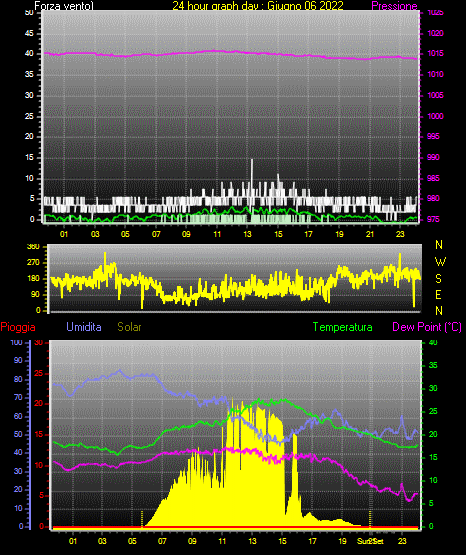
Task: Click the 'SunSet' marker label on bottom graph
Action: pyautogui.click(x=370, y=541)
